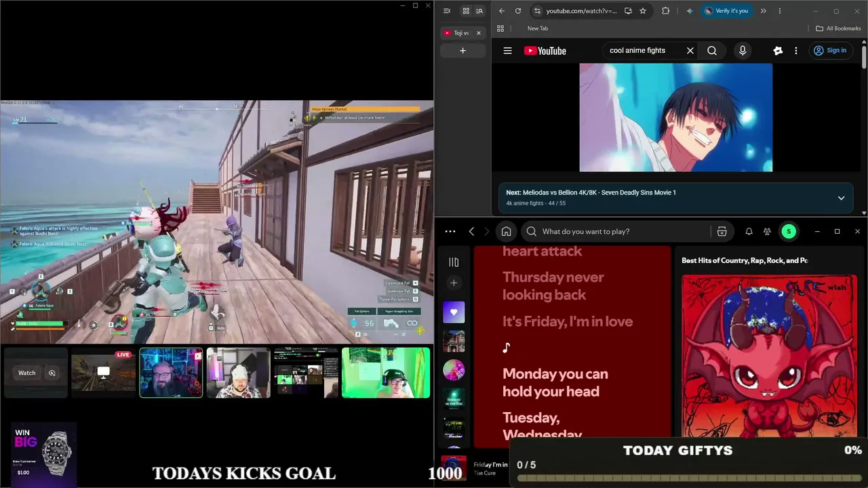Clear the YouTube search text
This screenshot has height=488, width=868.
point(690,50)
